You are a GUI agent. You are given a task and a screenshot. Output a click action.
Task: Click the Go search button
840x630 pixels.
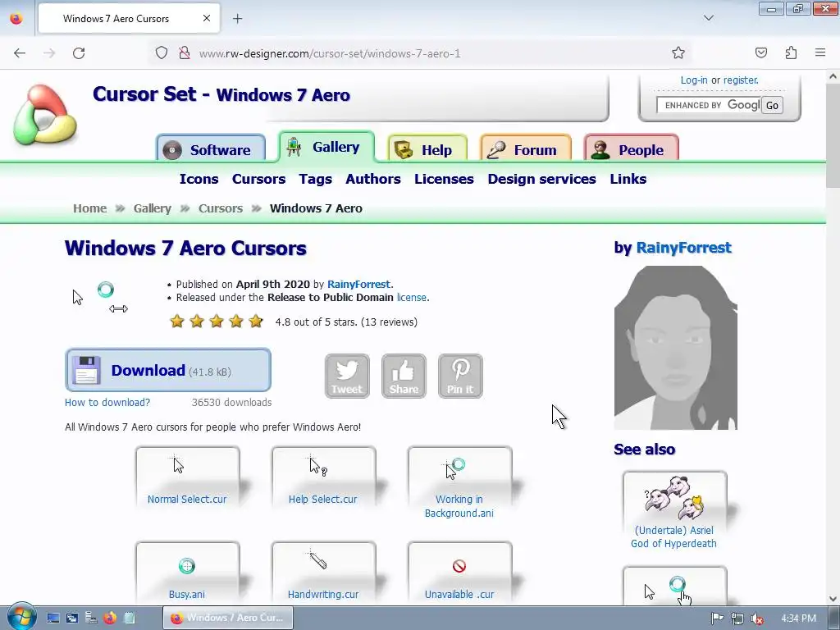point(772,105)
